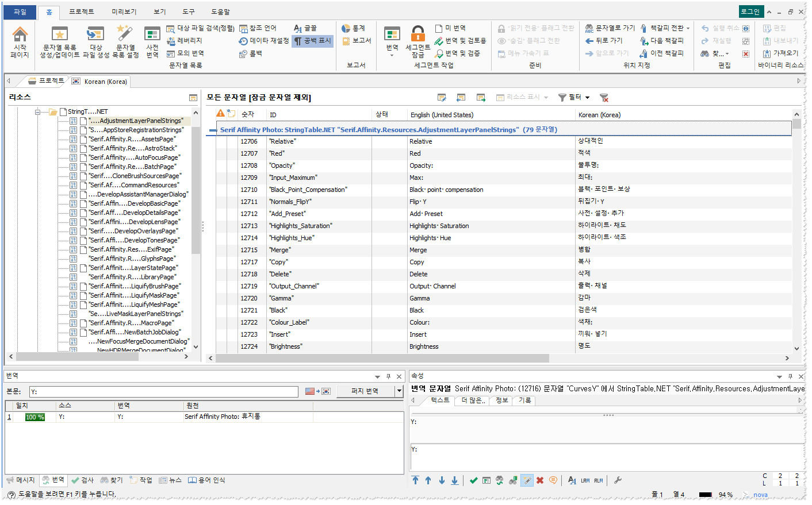
Task: Click 가져오기 import button
Action: (780, 53)
